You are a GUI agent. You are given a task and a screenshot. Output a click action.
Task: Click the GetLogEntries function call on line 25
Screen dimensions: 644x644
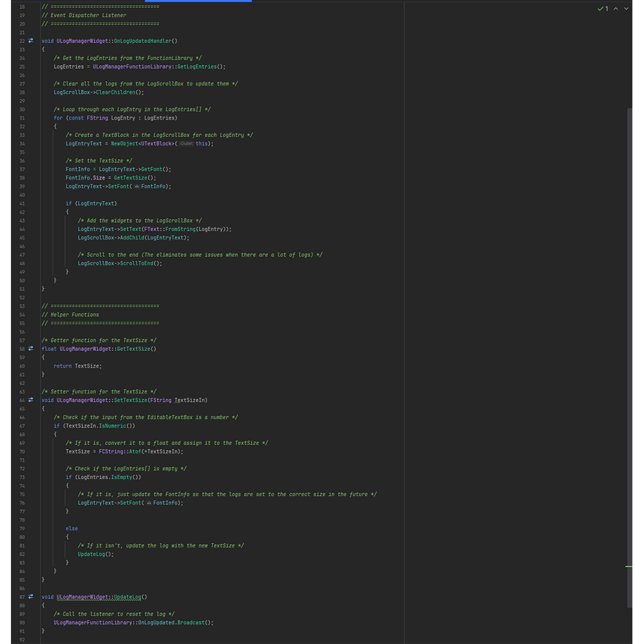(x=196, y=66)
